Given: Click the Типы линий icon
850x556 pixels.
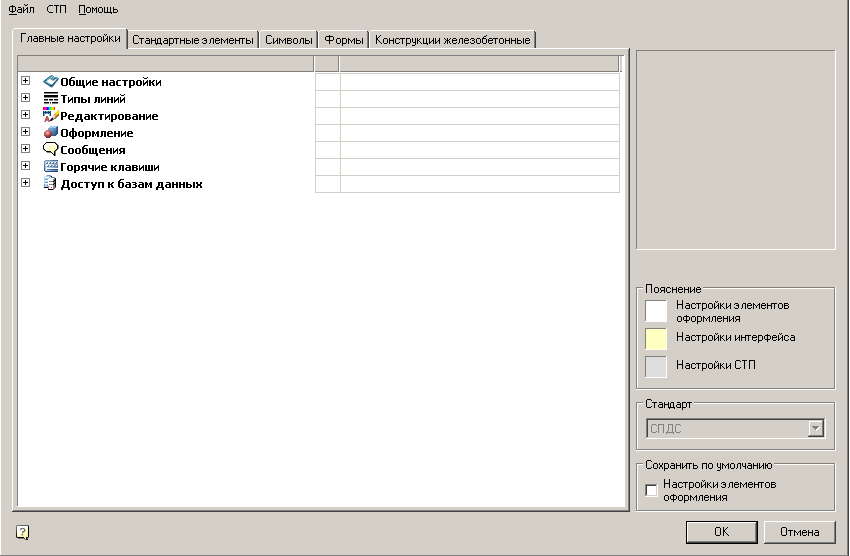Looking at the screenshot, I should (x=51, y=99).
